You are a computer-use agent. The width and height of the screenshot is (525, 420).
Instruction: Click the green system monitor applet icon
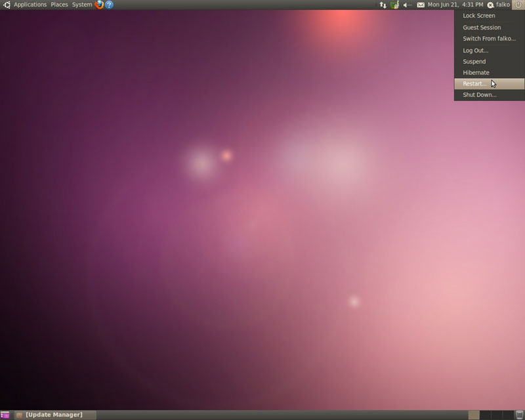[x=395, y=5]
